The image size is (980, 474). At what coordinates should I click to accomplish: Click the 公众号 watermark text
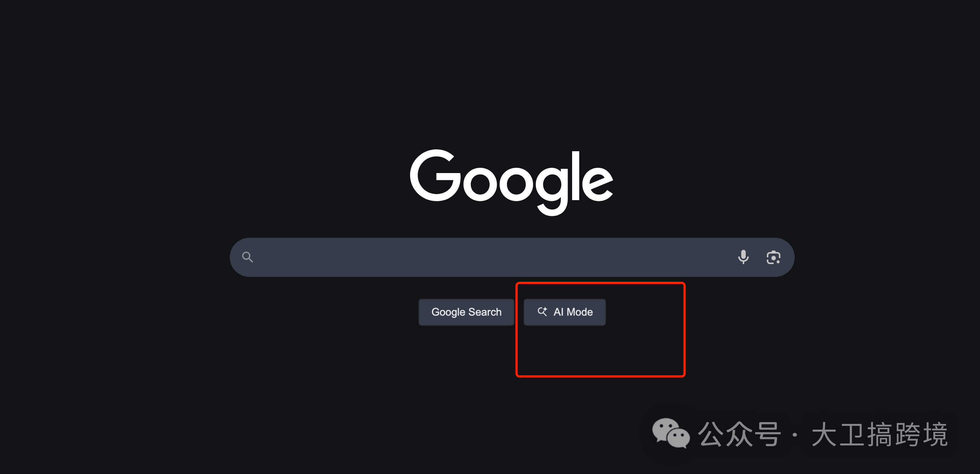pos(739,434)
